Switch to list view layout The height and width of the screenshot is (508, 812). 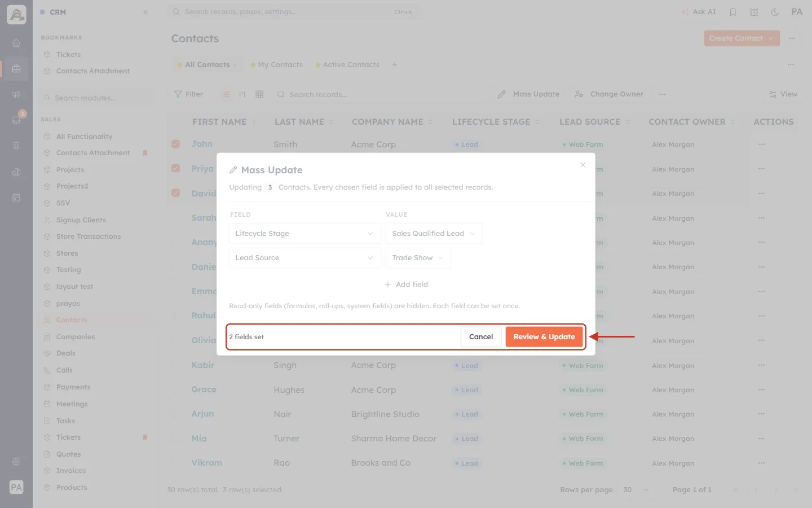click(226, 94)
